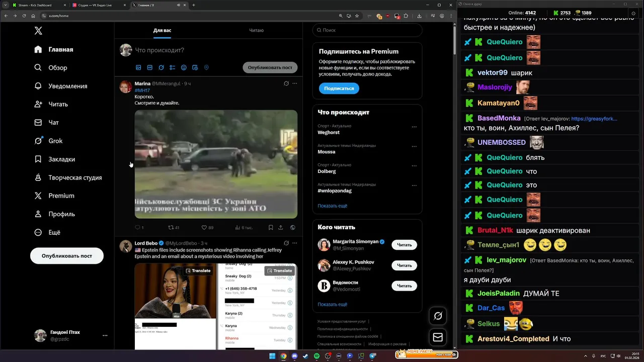Open Закладки bookmarks
The width and height of the screenshot is (644, 362).
[x=55, y=159]
